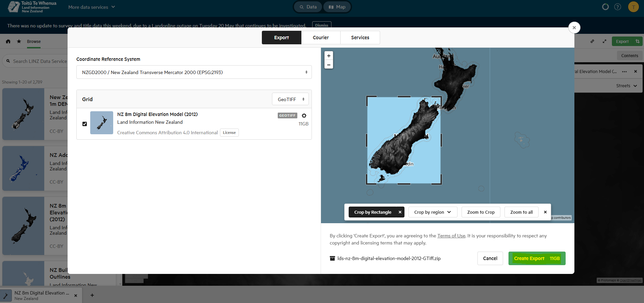This screenshot has width=644, height=303.
Task: Zoom out on the export map
Action: [329, 64]
